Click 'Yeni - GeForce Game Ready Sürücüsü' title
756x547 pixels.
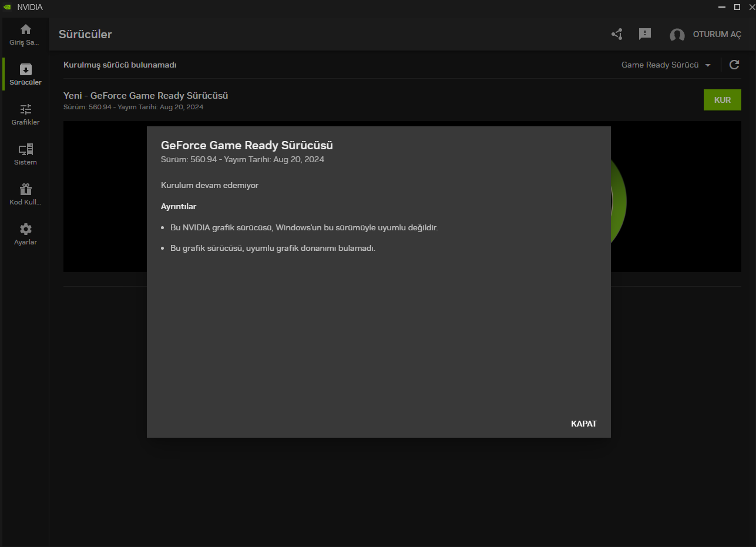(x=146, y=95)
